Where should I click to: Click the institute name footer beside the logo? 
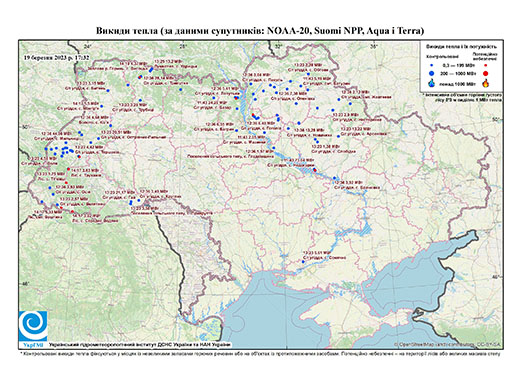pyautogui.click(x=140, y=344)
